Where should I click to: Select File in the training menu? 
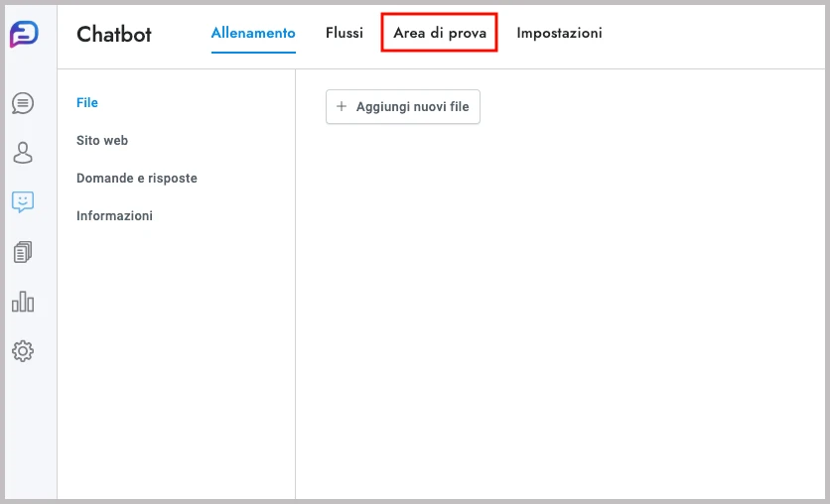tap(87, 103)
